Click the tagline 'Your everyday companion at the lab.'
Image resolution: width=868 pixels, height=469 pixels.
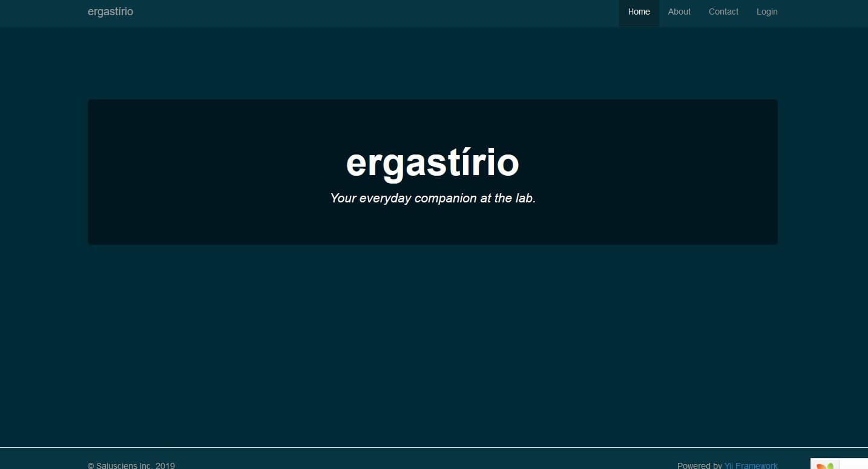432,198
